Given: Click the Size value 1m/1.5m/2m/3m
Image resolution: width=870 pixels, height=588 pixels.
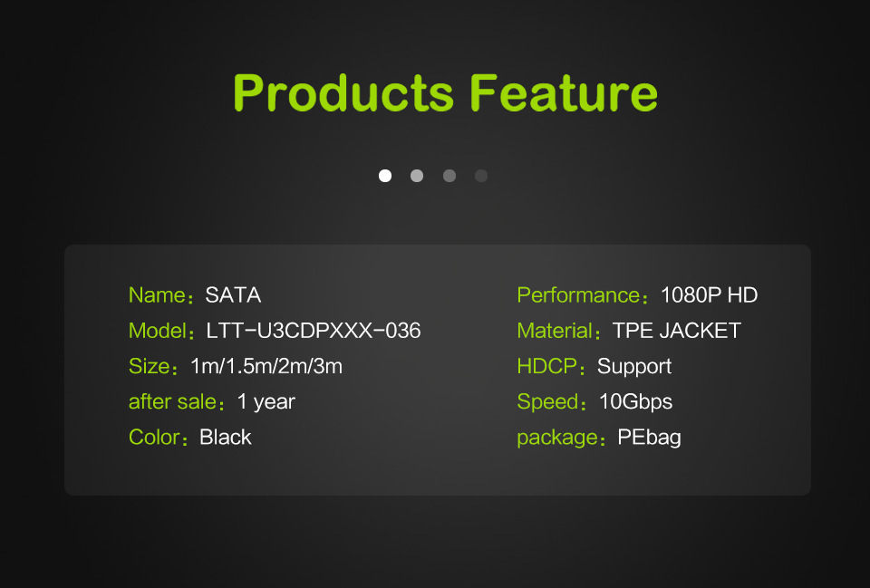Looking at the screenshot, I should [266, 367].
